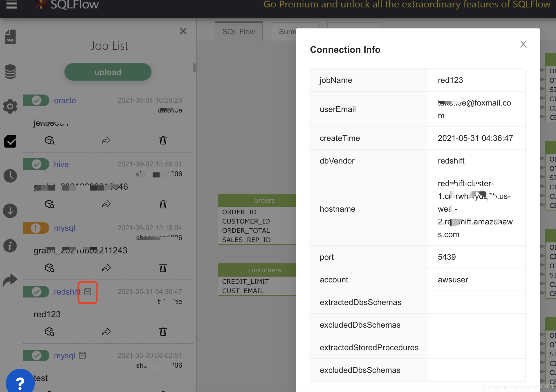Click the extractedDbsSchemas label
Image resolution: width=556 pixels, height=392 pixels.
360,302
